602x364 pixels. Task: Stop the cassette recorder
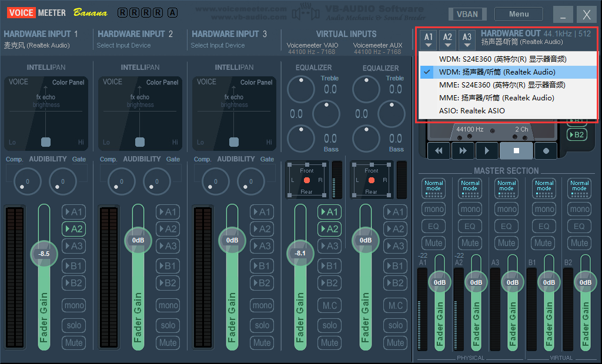pos(516,151)
